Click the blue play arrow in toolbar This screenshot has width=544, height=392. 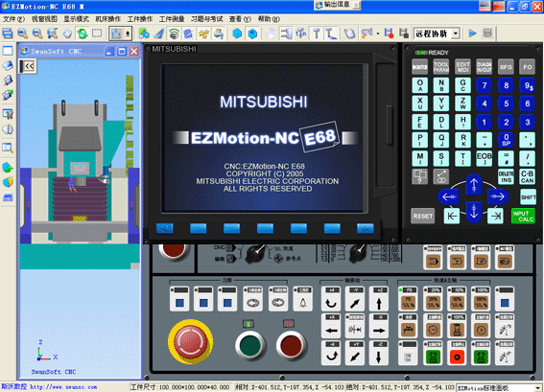pyautogui.click(x=472, y=34)
